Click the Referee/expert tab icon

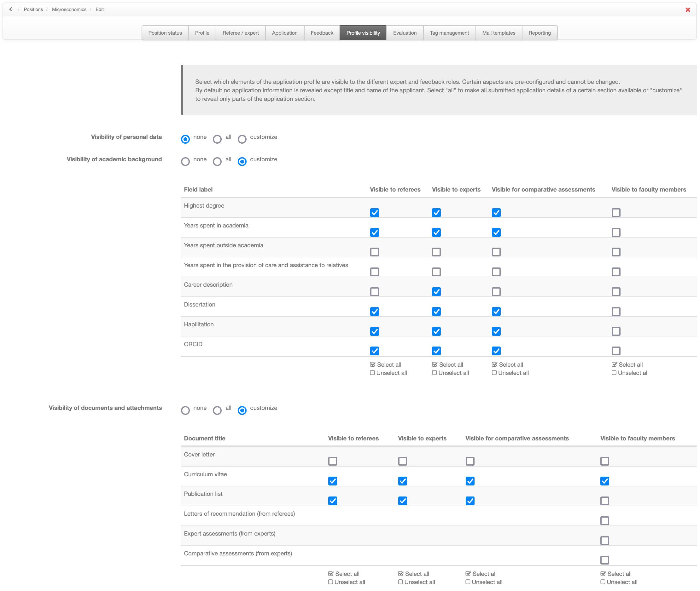[241, 32]
